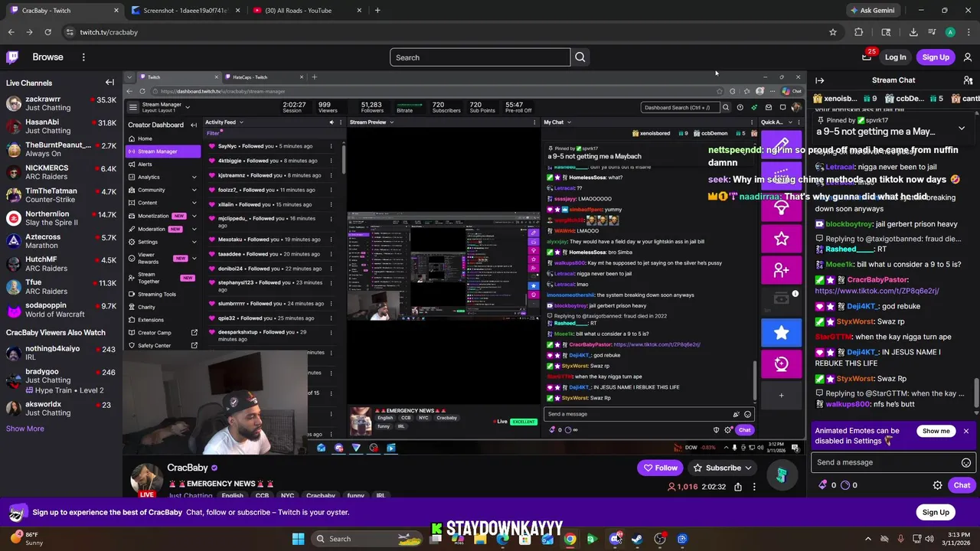Follow the CracBaby channel
This screenshot has height=551, width=980.
click(660, 468)
